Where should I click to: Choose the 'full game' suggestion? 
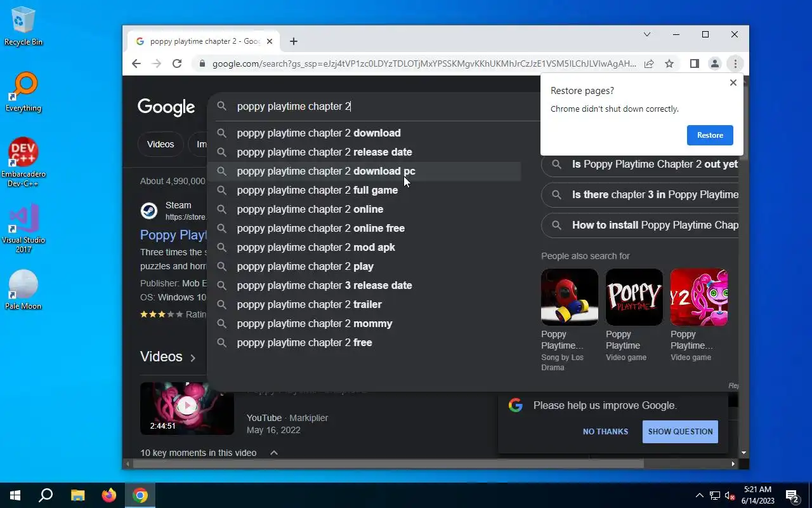(364, 190)
